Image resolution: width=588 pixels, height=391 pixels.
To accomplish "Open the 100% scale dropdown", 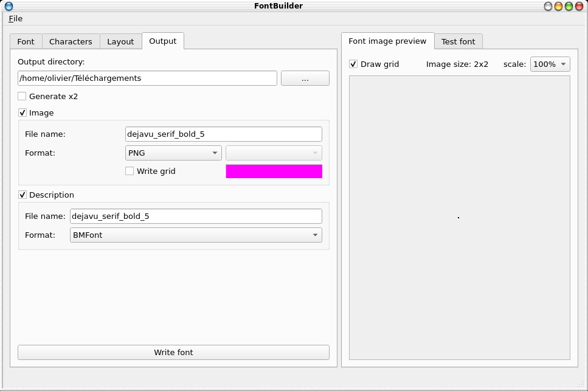I will click(550, 64).
